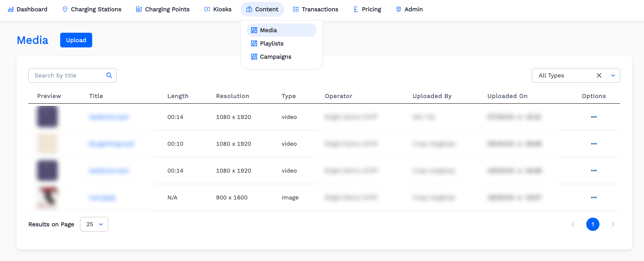Click the search magnifier icon
Image resolution: width=644 pixels, height=261 pixels.
pyautogui.click(x=109, y=75)
